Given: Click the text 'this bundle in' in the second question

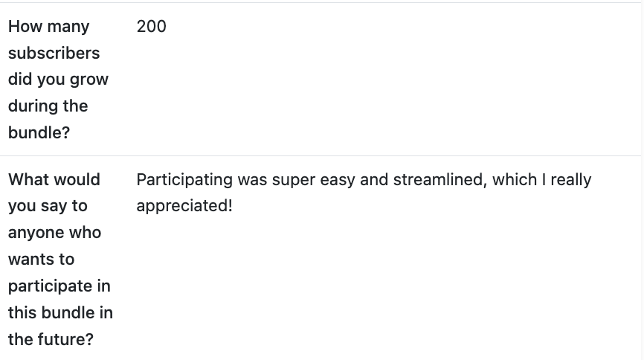Looking at the screenshot, I should click(x=60, y=313).
